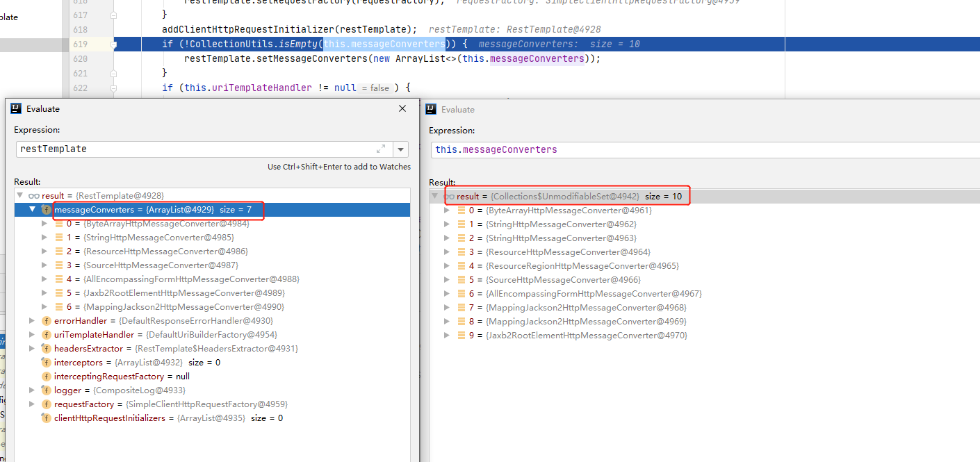Click field icon beside headersExtractor
Viewport: 980px width, 462px height.
coord(47,349)
